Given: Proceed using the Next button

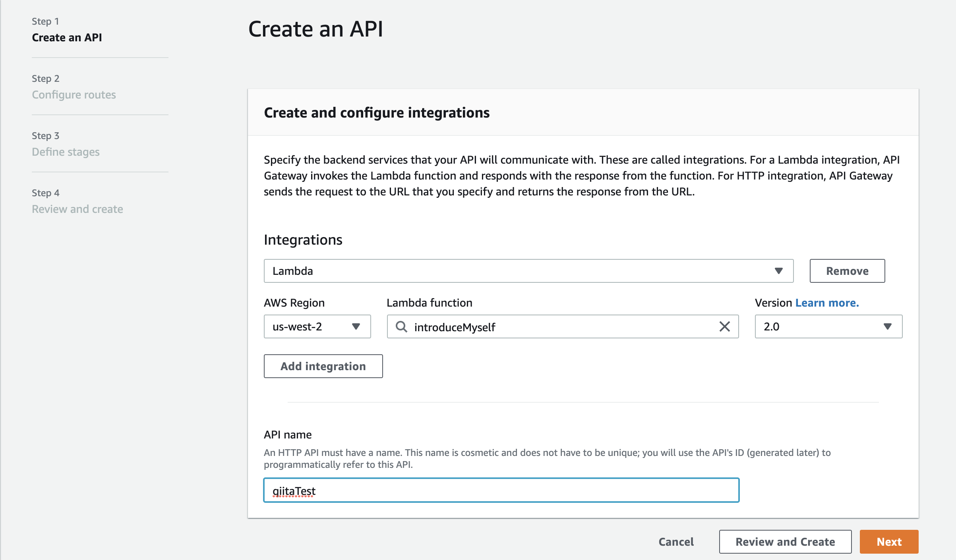Looking at the screenshot, I should [x=889, y=541].
